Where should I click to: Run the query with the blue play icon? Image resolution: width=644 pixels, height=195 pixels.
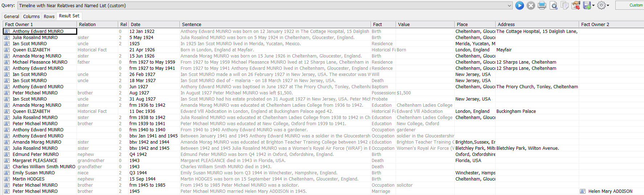click(x=520, y=5)
